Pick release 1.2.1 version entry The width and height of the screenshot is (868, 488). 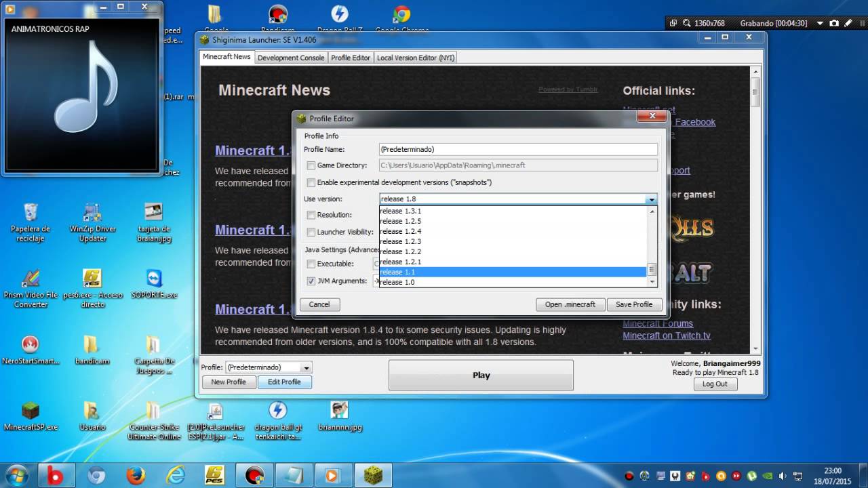coord(513,262)
